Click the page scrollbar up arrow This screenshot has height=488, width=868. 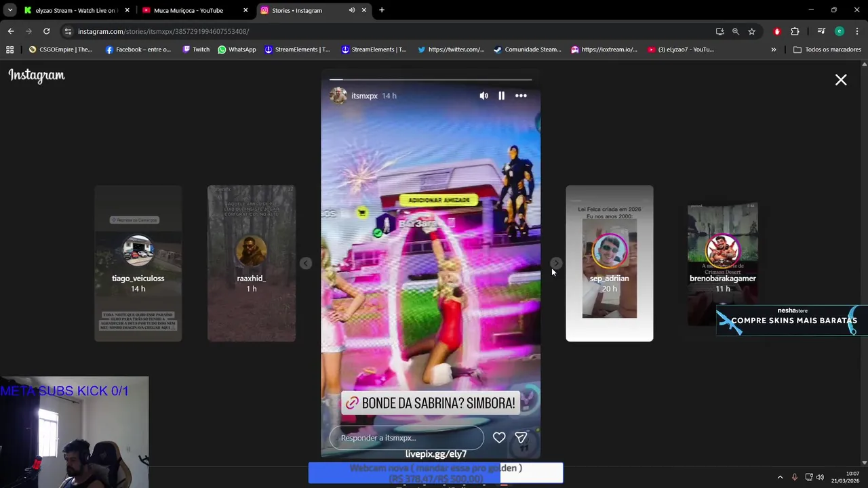(864, 64)
